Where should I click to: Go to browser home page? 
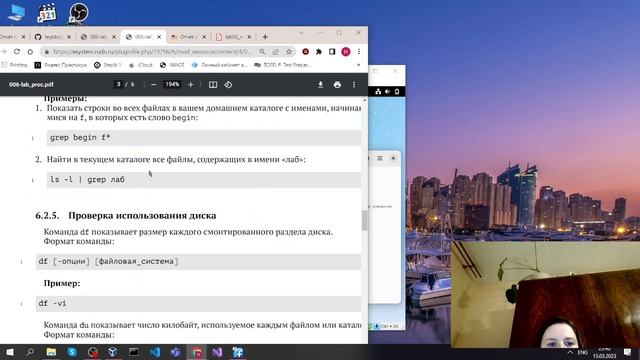[x=30, y=51]
